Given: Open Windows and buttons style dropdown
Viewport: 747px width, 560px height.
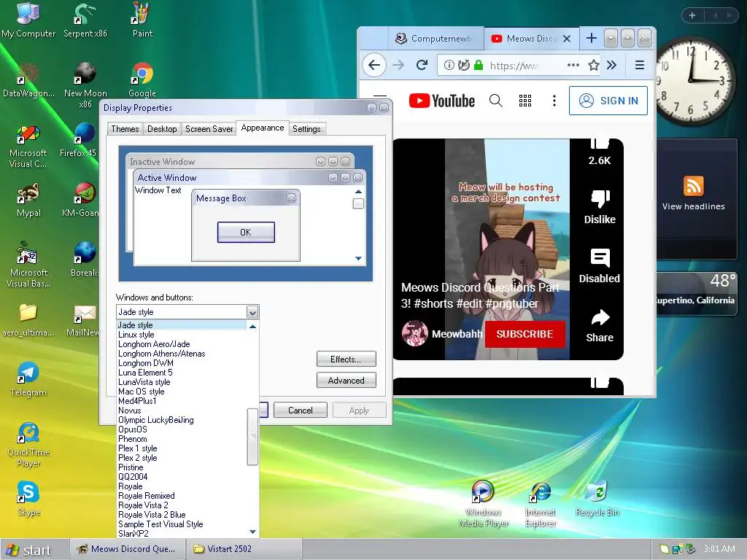Looking at the screenshot, I should [252, 312].
